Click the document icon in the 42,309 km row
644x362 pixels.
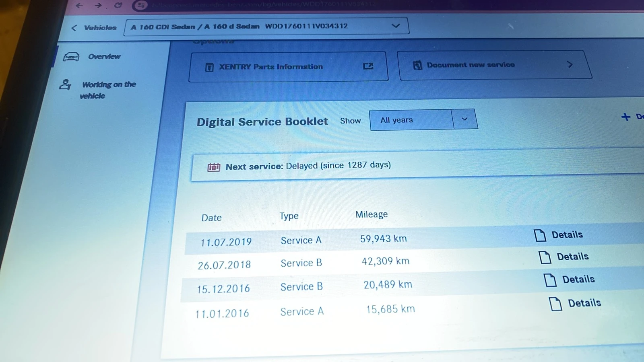[x=545, y=257]
